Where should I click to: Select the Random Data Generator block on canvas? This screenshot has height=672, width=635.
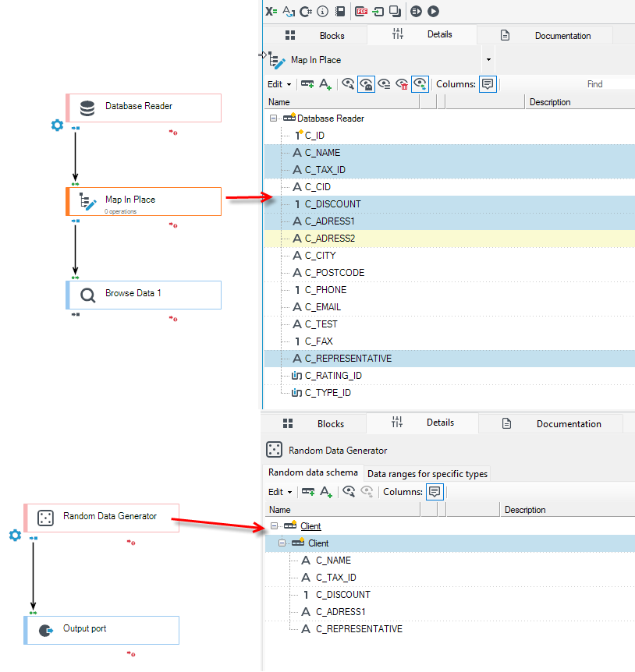point(101,518)
